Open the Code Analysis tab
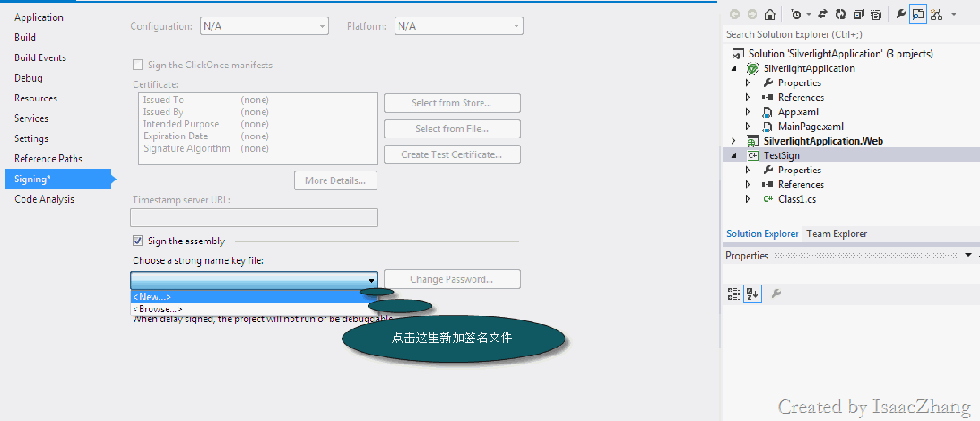Viewport: 980px width, 421px height. coord(44,199)
